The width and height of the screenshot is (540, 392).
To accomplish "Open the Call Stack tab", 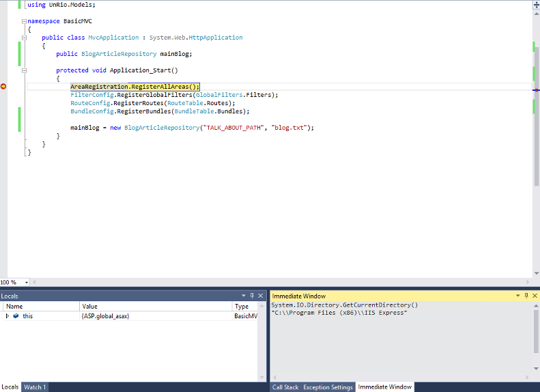I will click(x=285, y=387).
